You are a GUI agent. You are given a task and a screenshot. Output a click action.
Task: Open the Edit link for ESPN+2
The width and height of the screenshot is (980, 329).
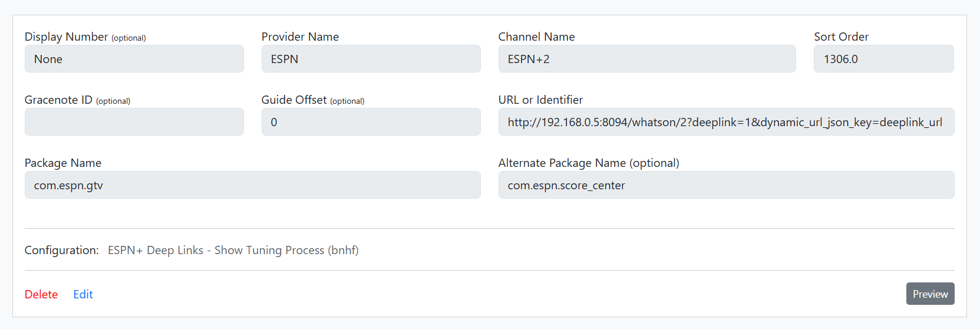pyautogui.click(x=83, y=294)
